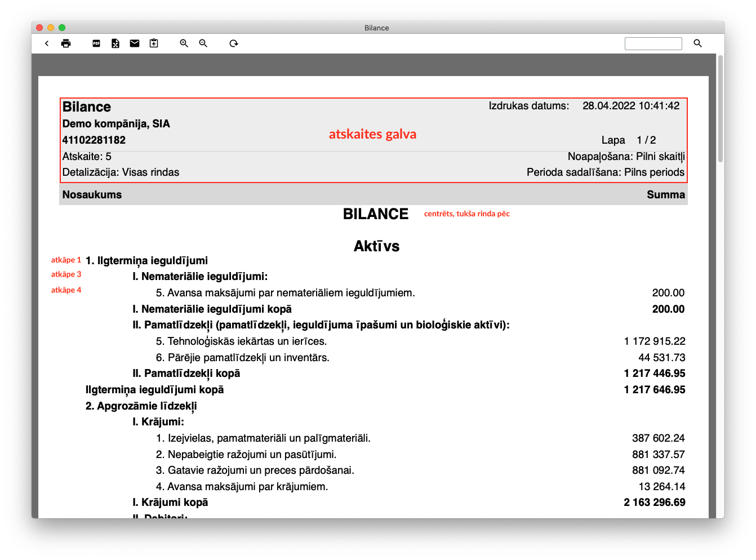Screen dimensions: 756x560
Task: Select 'Pārējie pamatlīdzekļi un inventārs' row
Action: (x=242, y=358)
